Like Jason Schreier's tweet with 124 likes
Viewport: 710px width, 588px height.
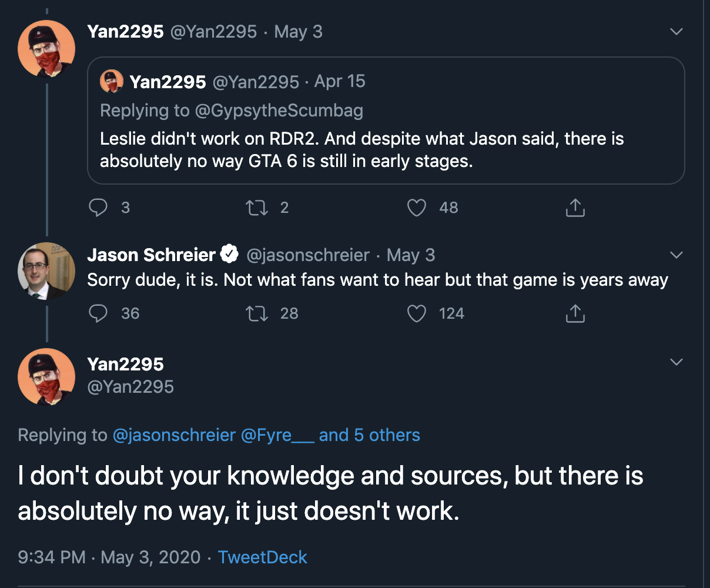click(417, 313)
